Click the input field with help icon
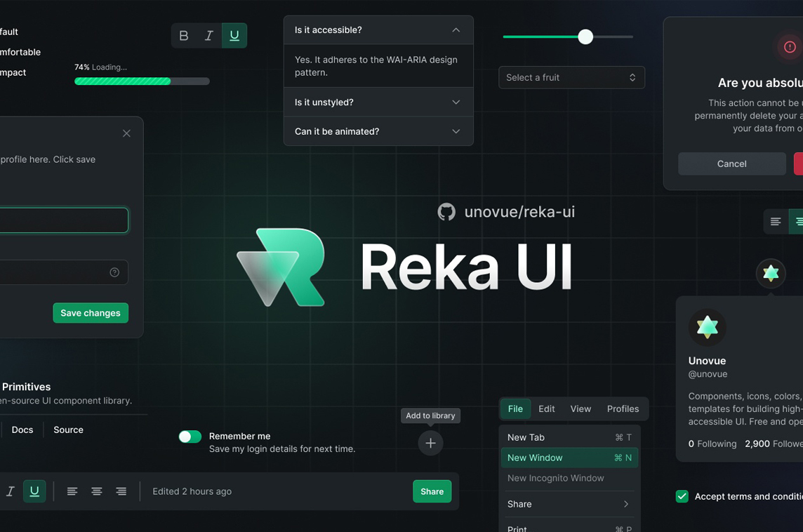Screen dimensions: 803x532 pyautogui.click(x=64, y=272)
